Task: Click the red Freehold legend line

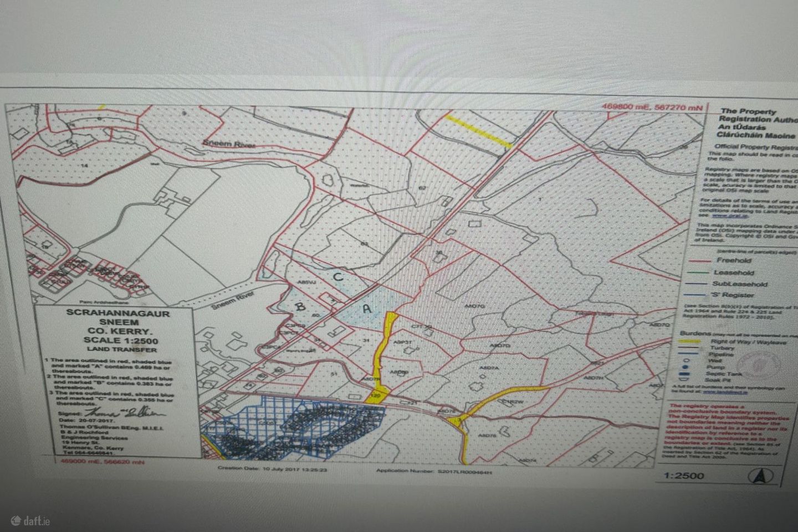Action: click(x=688, y=260)
